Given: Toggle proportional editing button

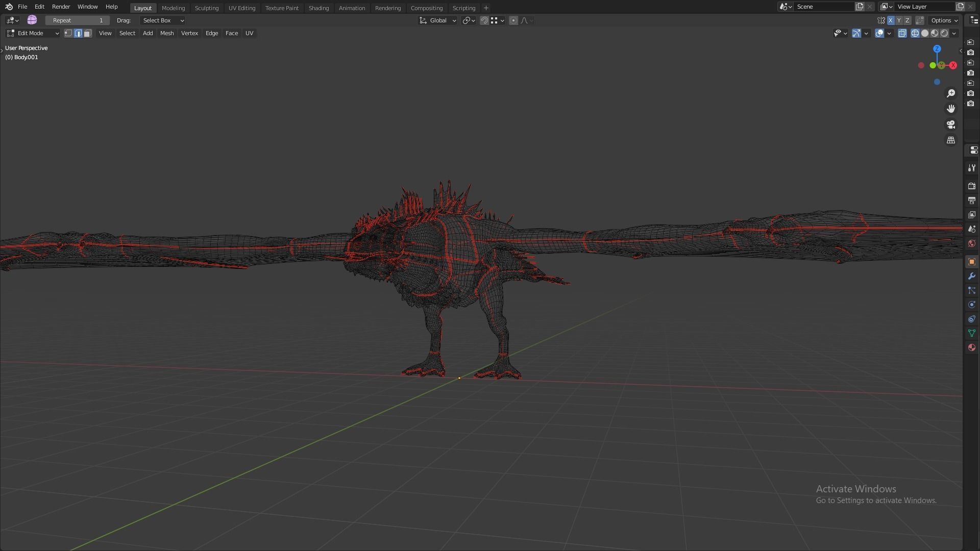Looking at the screenshot, I should coord(513,20).
